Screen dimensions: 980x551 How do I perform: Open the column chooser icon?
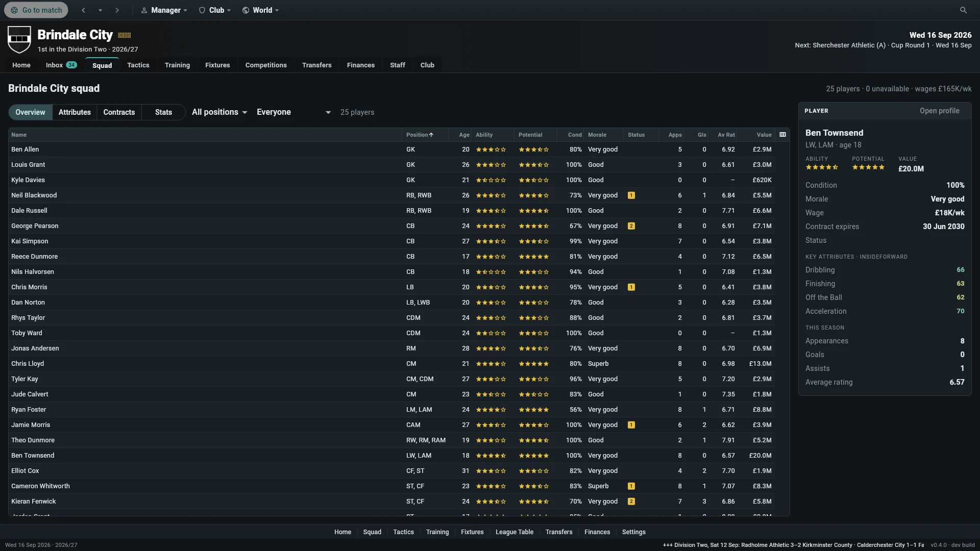tap(782, 135)
